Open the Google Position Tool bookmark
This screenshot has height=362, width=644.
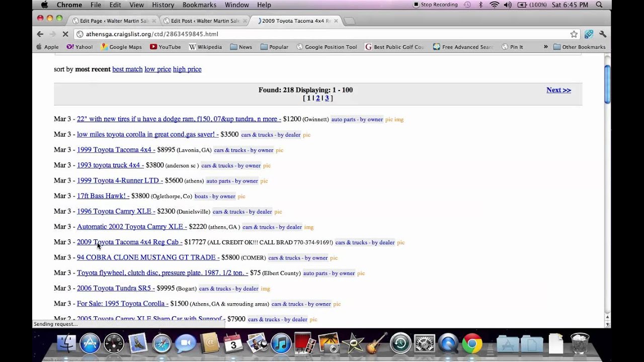327,47
